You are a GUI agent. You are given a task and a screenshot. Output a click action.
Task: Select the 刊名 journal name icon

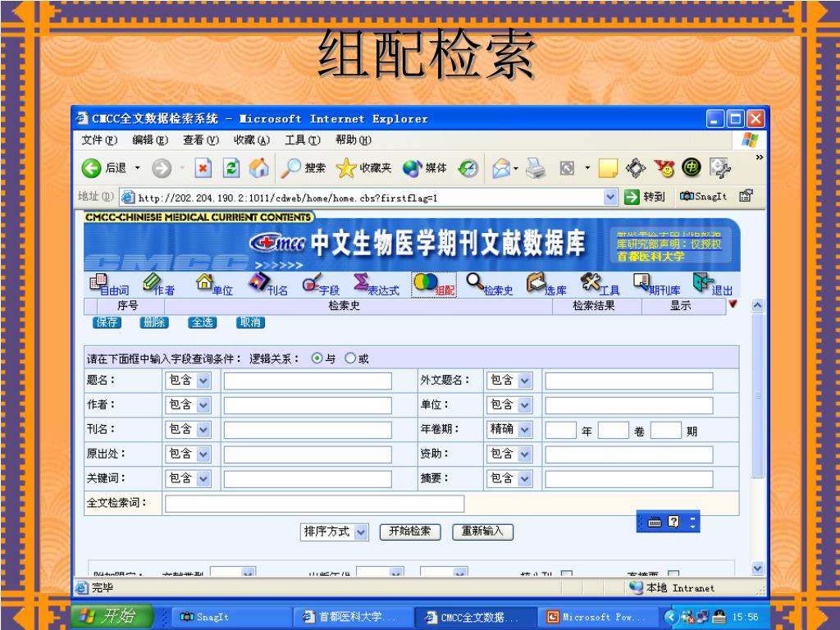268,285
